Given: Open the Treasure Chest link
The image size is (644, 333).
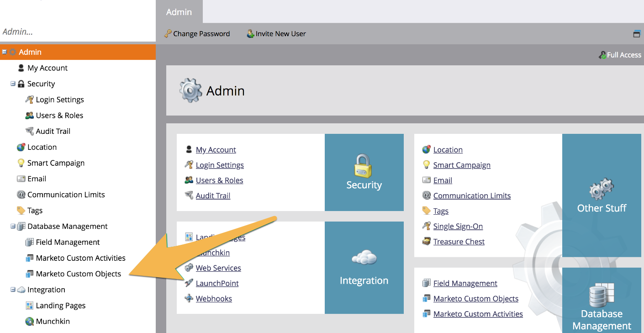Looking at the screenshot, I should 459,241.
